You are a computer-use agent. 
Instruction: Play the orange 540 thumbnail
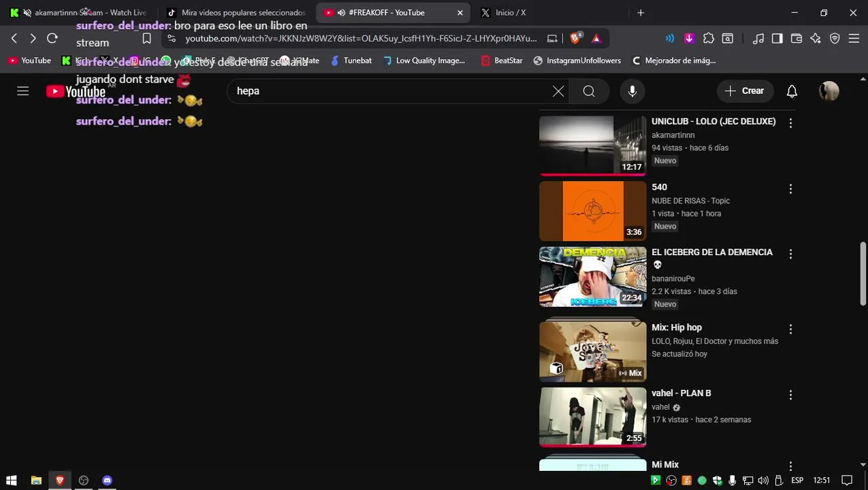click(x=593, y=211)
